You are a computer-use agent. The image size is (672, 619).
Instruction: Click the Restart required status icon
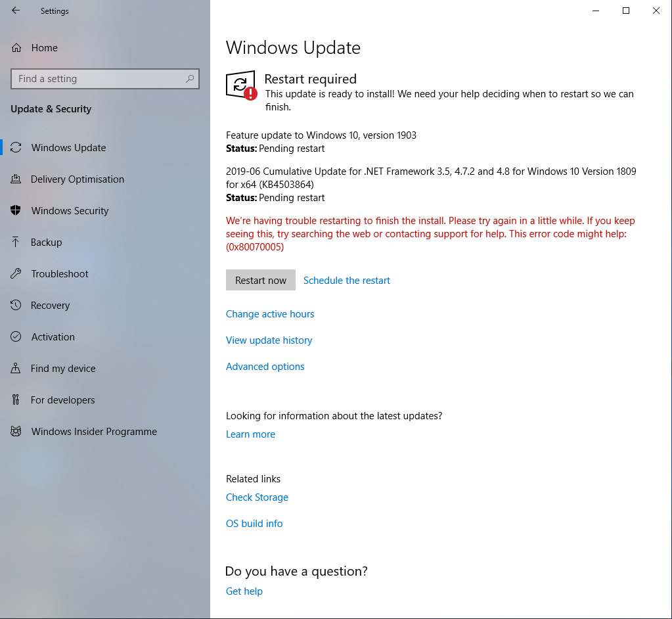241,85
